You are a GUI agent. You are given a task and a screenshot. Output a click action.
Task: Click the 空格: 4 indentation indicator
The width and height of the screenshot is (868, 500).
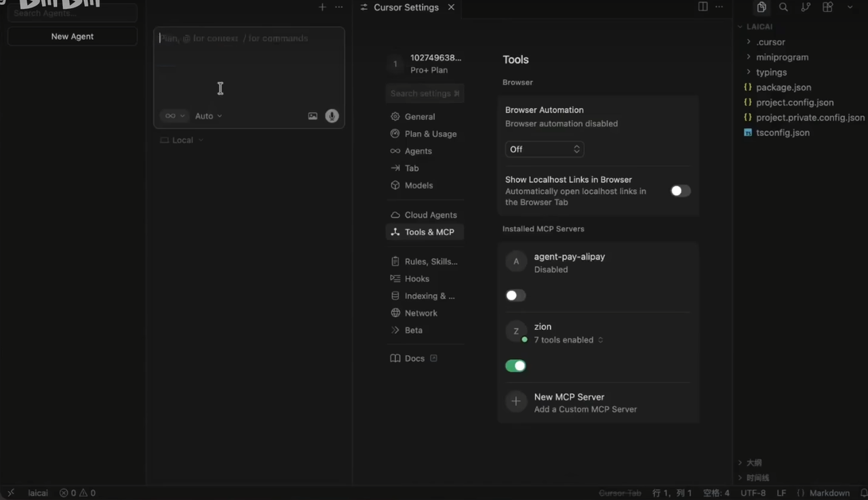[x=716, y=493]
